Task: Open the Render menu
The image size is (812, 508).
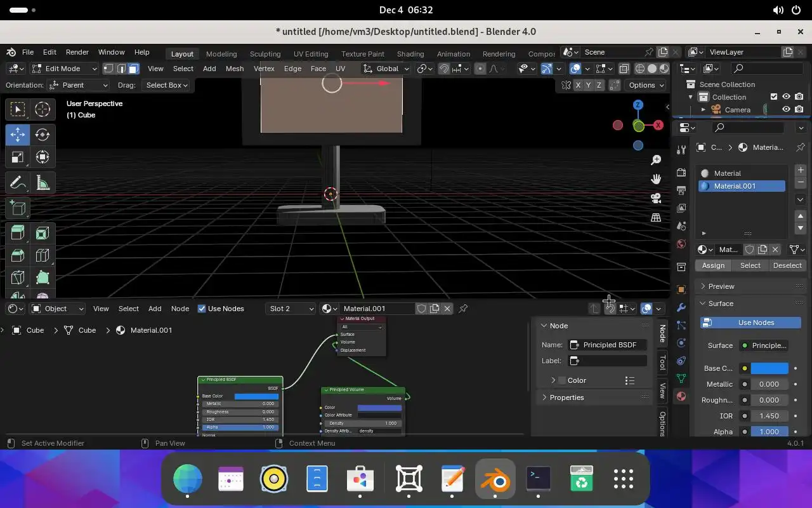Action: [77, 52]
